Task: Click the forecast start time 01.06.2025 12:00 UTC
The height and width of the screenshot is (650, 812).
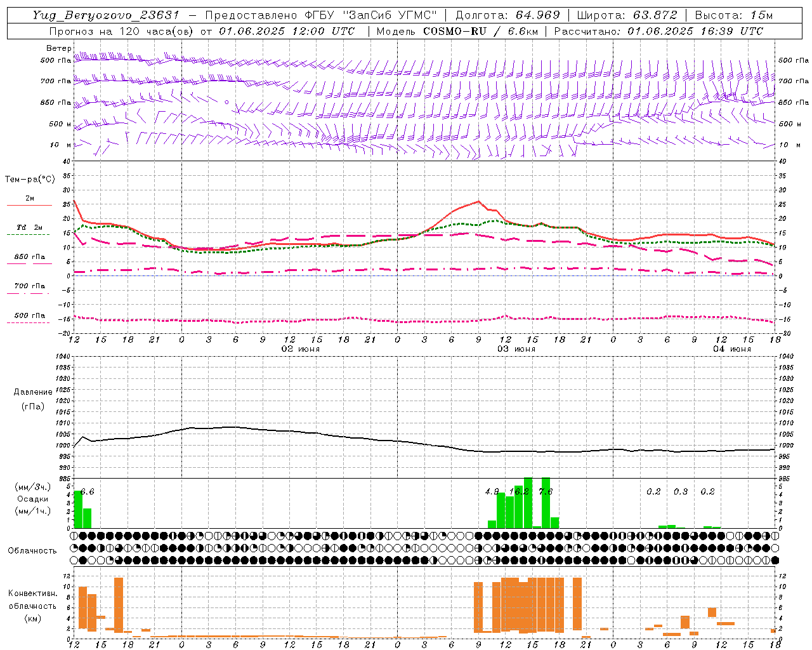Action: tap(287, 31)
